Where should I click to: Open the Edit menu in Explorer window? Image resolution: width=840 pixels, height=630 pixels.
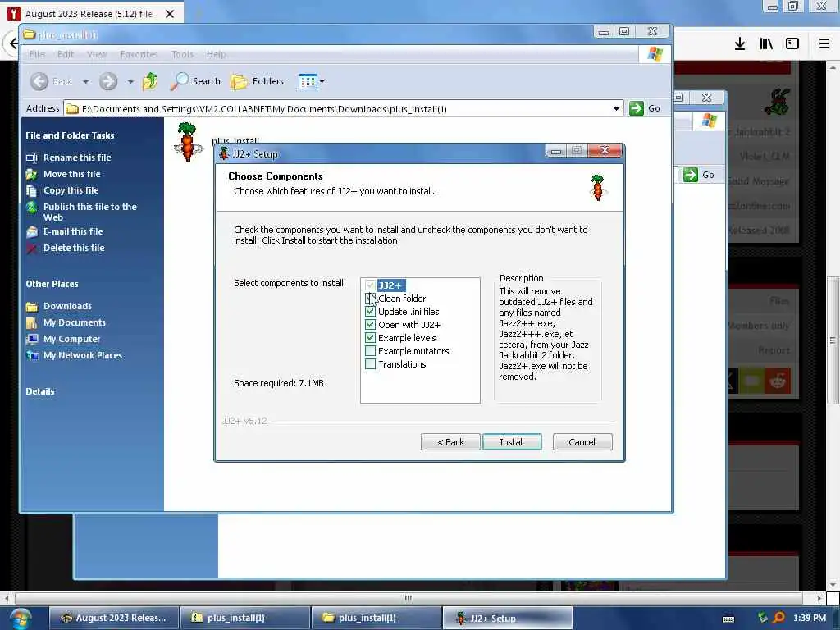tap(66, 54)
